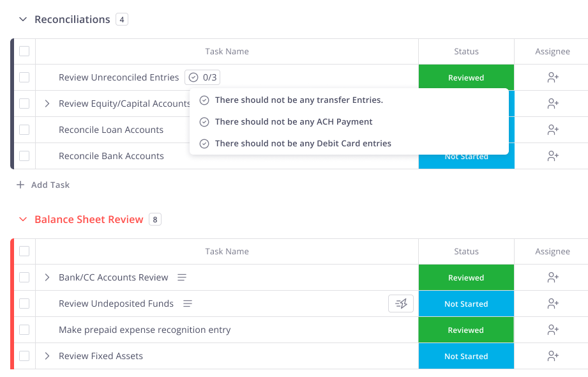Click the Balance Sheet Review count badge 8
Viewport: 588px width, 377px height.
click(x=155, y=219)
